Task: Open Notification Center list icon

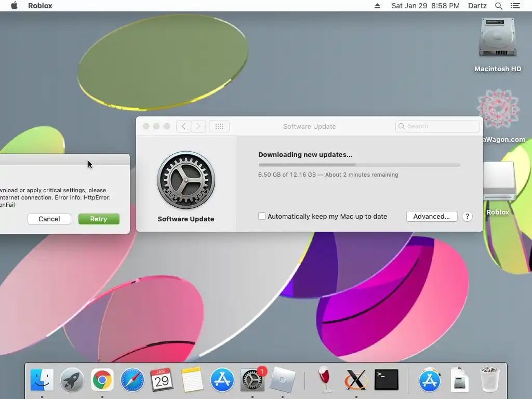Action: point(515,6)
